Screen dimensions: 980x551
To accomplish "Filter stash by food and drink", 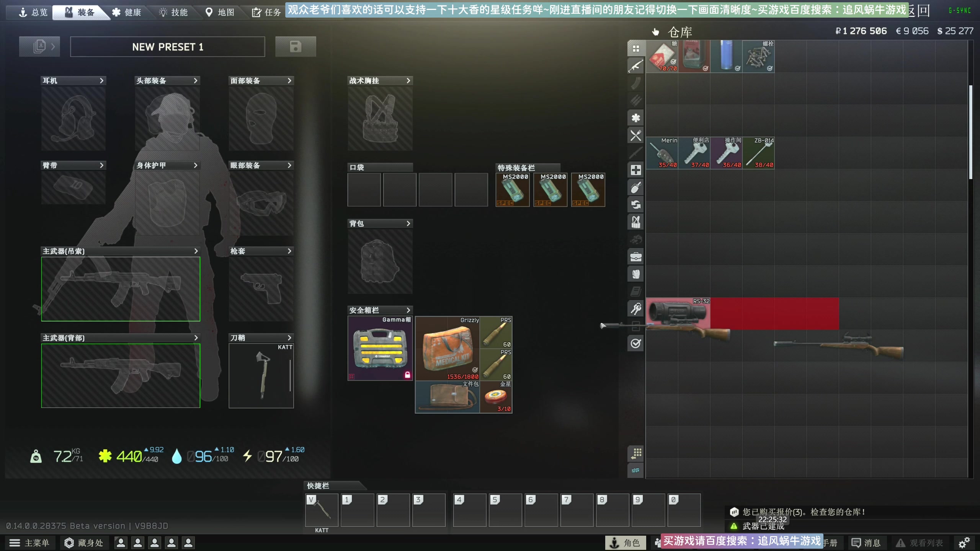I will point(635,135).
